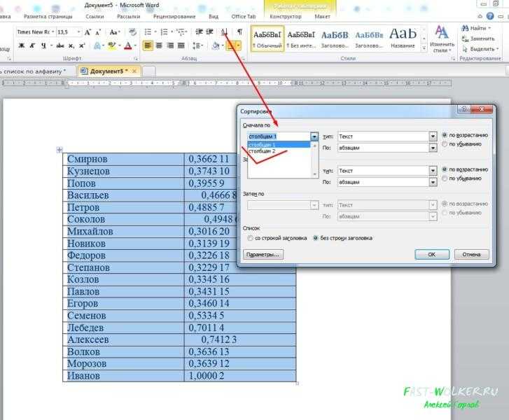Start a numbered list
Viewport: 509px width, 420px height.
(x=165, y=31)
